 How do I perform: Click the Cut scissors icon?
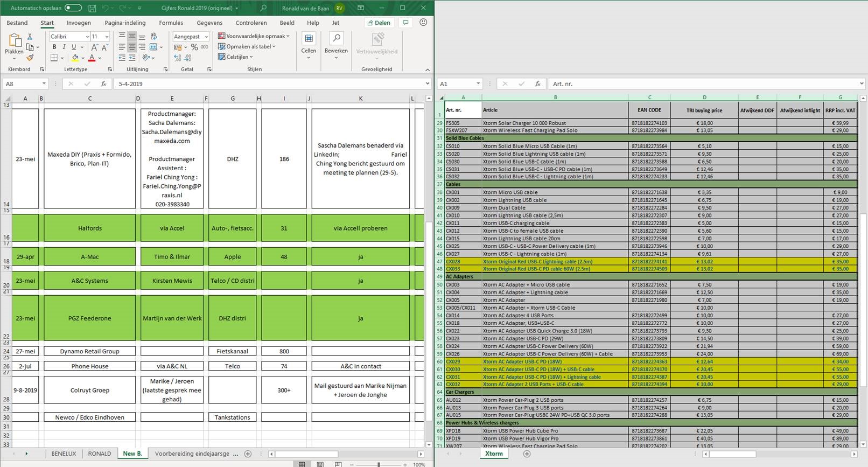coord(30,36)
